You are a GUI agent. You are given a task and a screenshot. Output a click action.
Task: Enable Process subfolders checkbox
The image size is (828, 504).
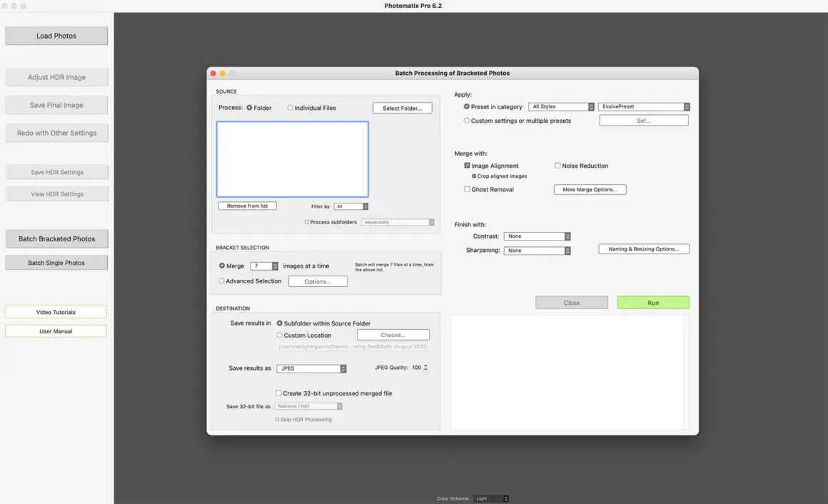click(x=307, y=223)
